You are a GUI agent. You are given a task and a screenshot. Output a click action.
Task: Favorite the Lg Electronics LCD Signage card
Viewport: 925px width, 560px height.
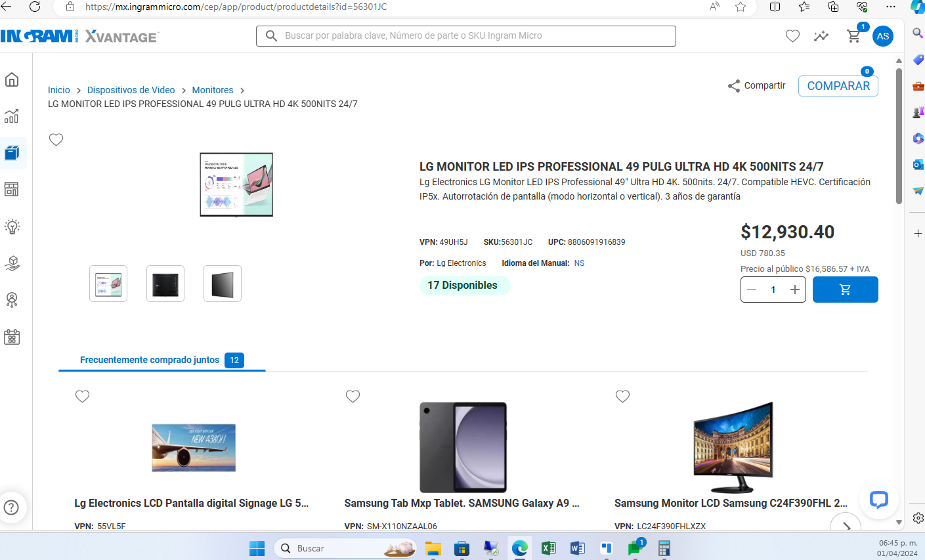82,396
